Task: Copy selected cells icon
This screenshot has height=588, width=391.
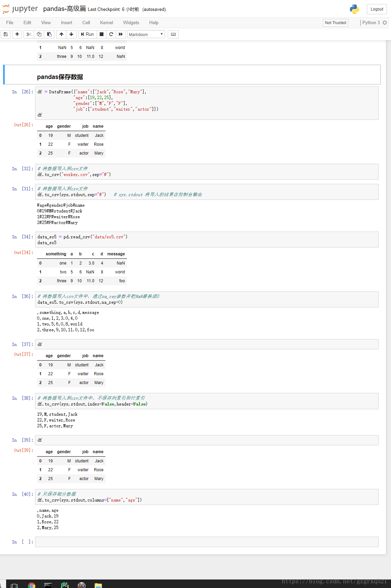Action: pos(39,34)
